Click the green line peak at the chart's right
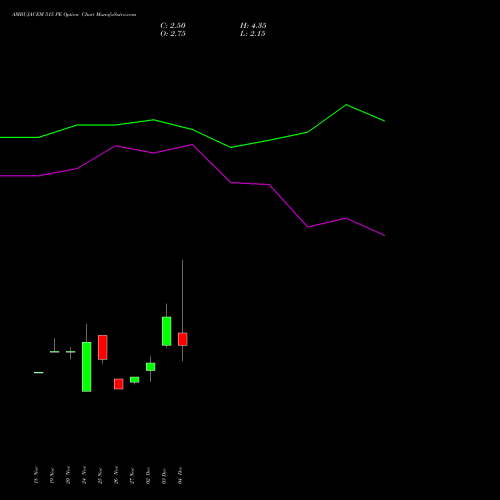500x500 pixels. 346,105
